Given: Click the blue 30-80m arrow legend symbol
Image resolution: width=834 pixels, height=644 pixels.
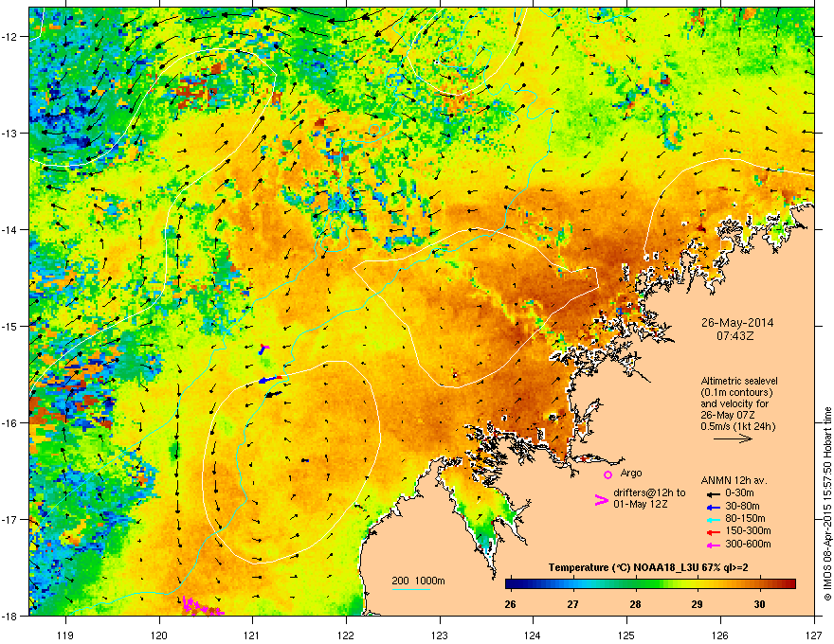Looking at the screenshot, I should (x=713, y=507).
